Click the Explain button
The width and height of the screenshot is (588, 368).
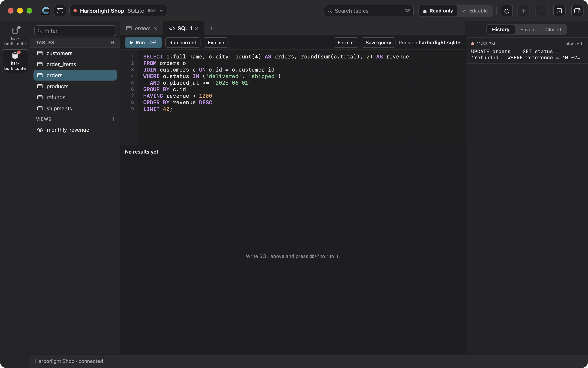pyautogui.click(x=216, y=43)
